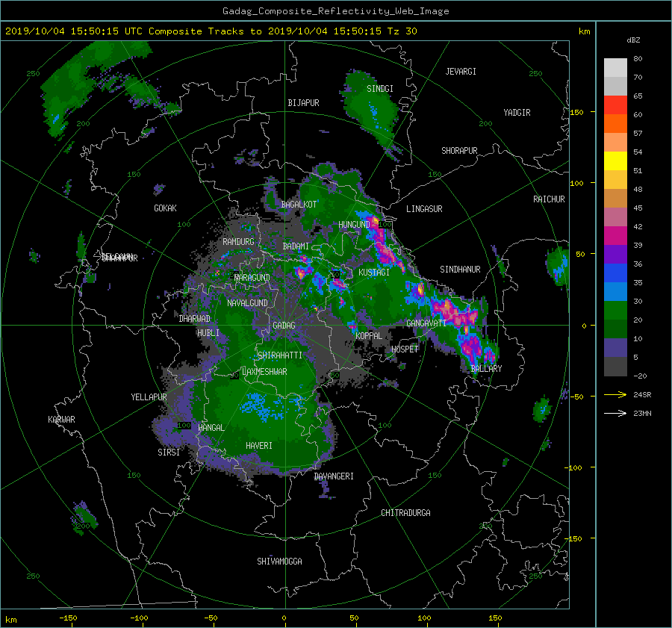Click the KOPPAL city label

[369, 336]
